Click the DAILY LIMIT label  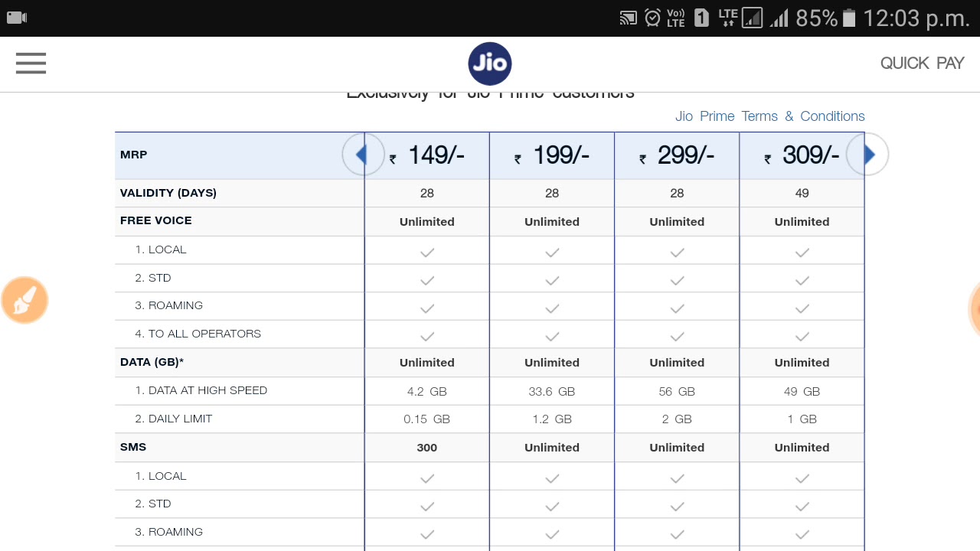(x=174, y=419)
